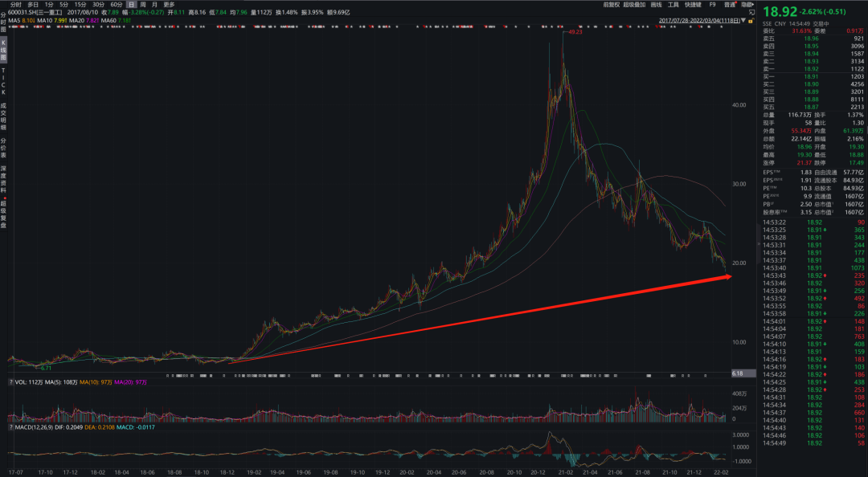Open F9 deep information
868x477 pixels.
pos(710,4)
